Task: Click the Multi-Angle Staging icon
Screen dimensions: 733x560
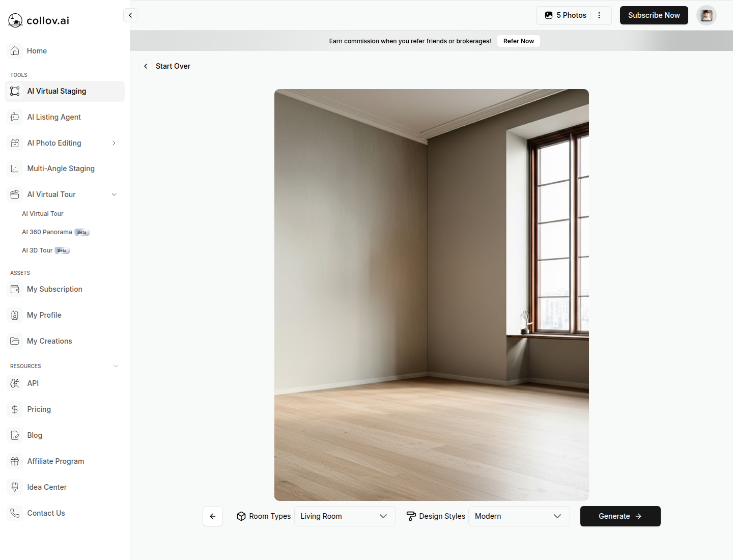Action: coord(15,169)
